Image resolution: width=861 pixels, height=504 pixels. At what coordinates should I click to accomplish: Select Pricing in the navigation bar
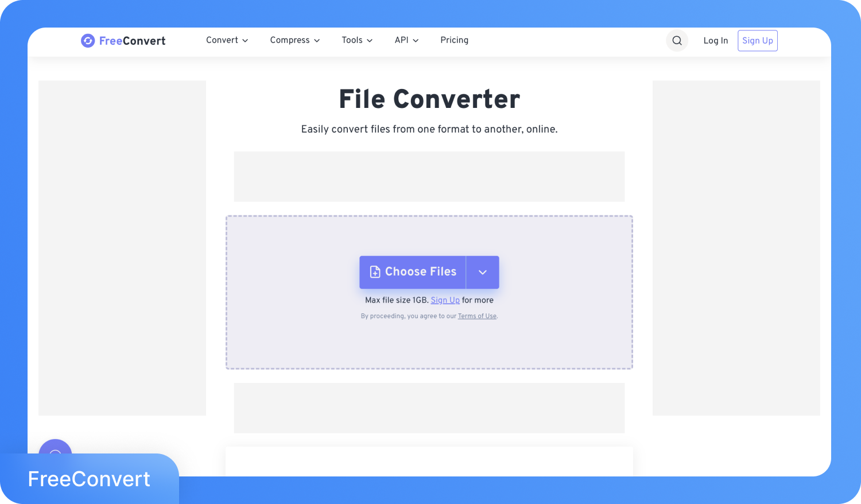[454, 40]
